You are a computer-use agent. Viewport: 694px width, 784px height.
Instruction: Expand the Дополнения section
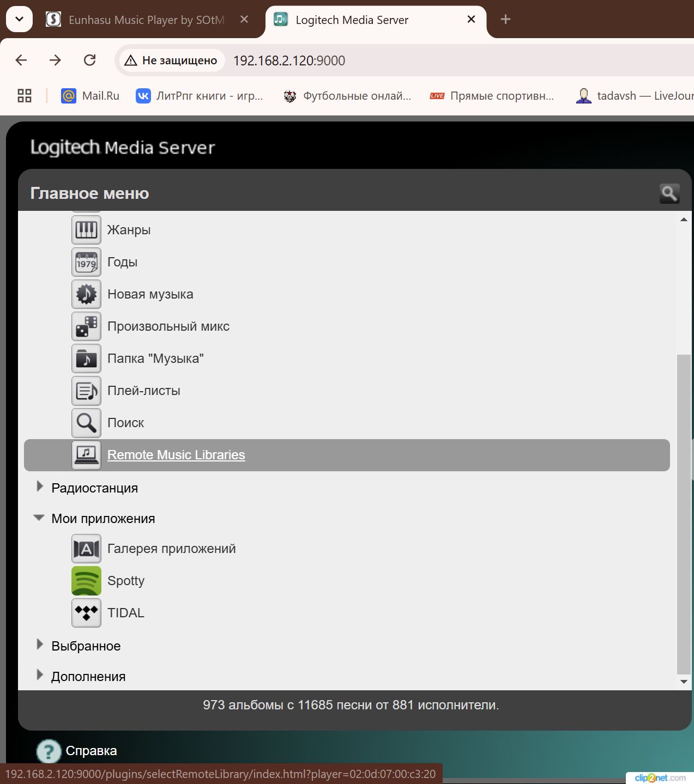(39, 675)
